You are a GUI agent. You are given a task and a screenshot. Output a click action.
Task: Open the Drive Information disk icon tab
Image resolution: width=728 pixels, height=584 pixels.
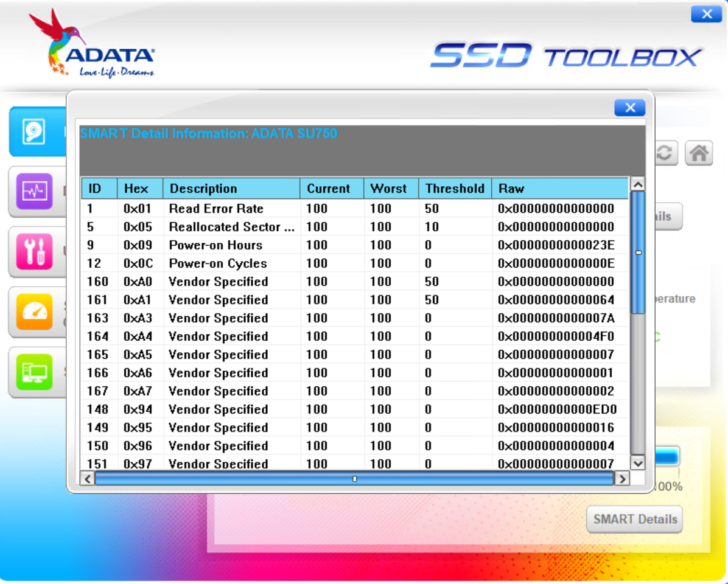(34, 131)
